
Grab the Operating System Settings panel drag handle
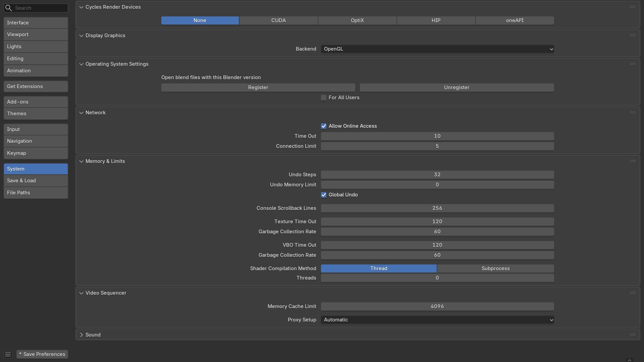coord(633,64)
